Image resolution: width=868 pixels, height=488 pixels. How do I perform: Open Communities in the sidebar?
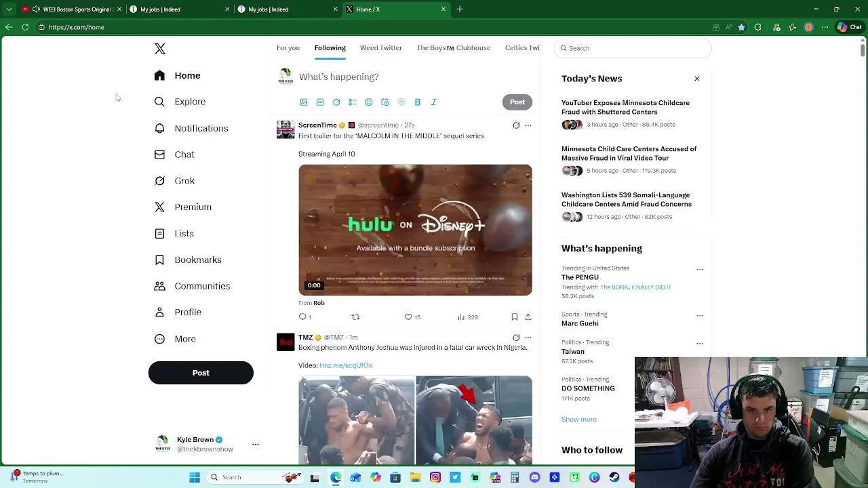pos(192,286)
